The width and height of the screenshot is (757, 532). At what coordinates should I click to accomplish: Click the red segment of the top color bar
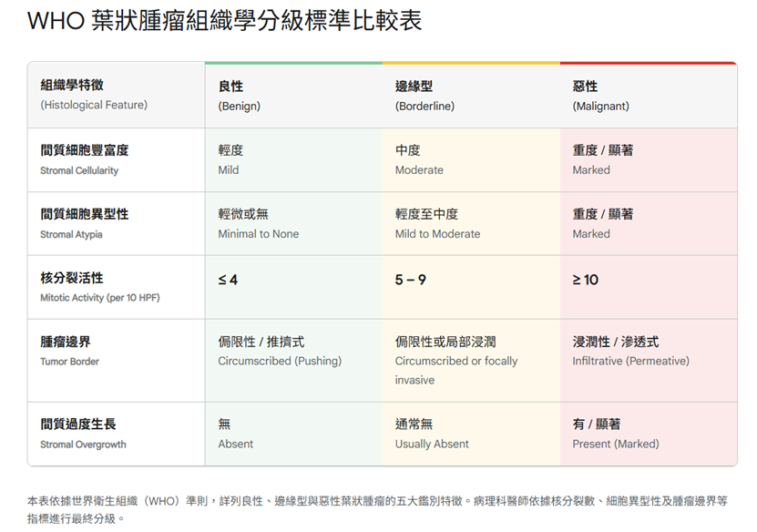pyautogui.click(x=647, y=64)
